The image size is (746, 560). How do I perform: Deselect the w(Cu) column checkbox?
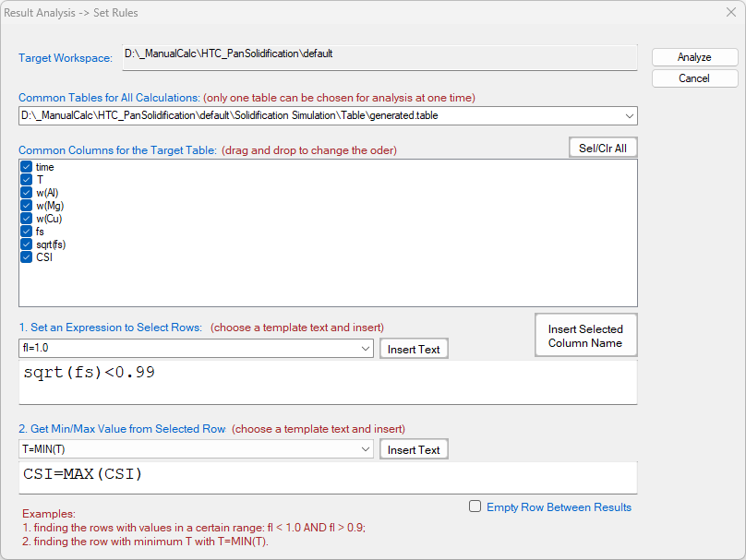[27, 219]
